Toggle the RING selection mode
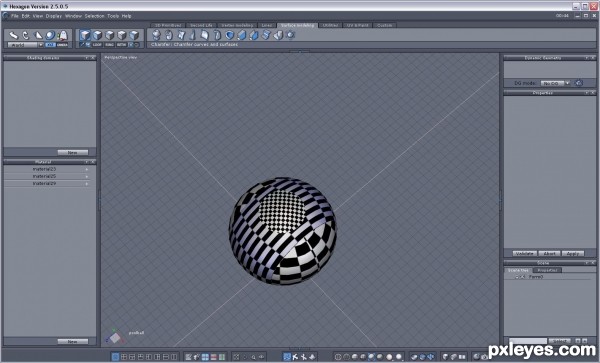Screen dimensions: 600x363 [x=109, y=45]
